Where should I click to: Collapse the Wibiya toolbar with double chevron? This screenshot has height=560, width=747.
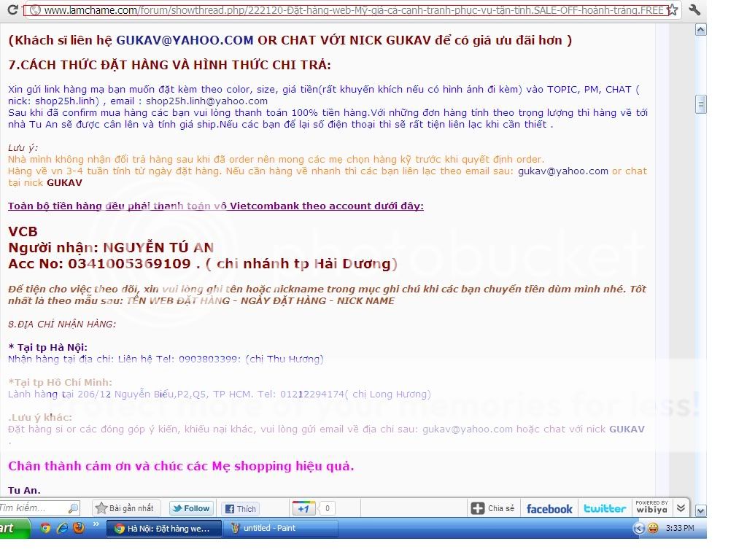pos(681,508)
